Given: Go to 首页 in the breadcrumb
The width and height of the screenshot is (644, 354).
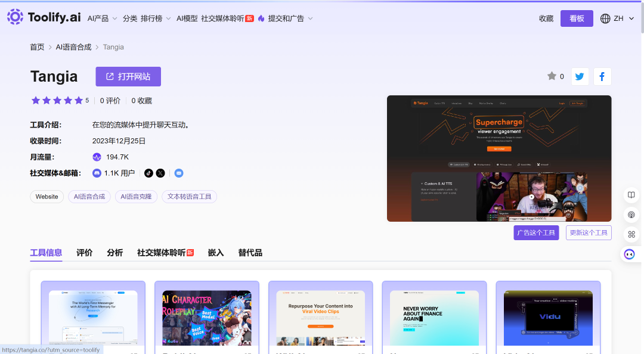Looking at the screenshot, I should pyautogui.click(x=37, y=47).
